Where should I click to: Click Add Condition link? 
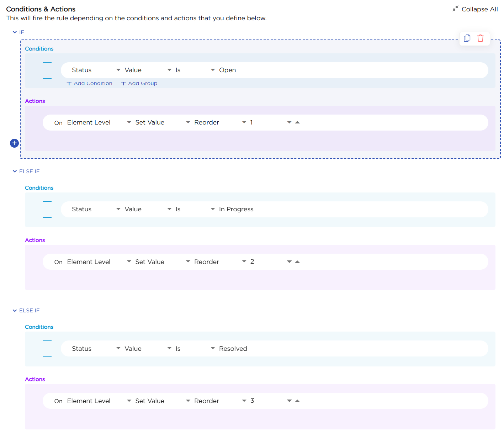tap(90, 83)
